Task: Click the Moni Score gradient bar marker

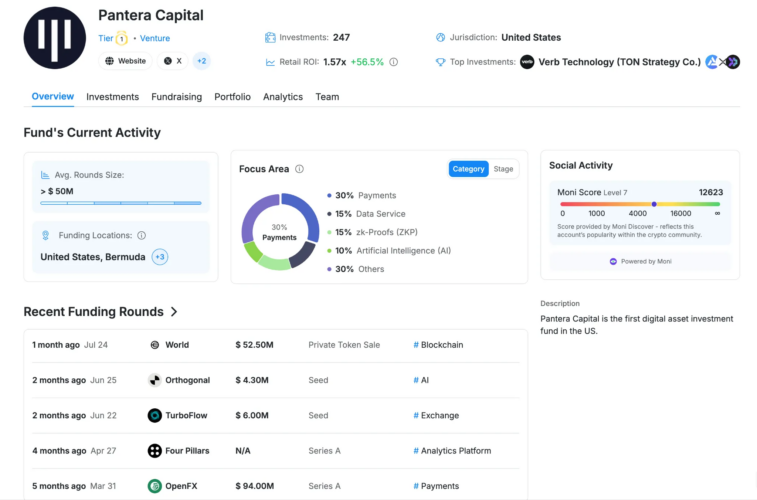Action: [654, 204]
